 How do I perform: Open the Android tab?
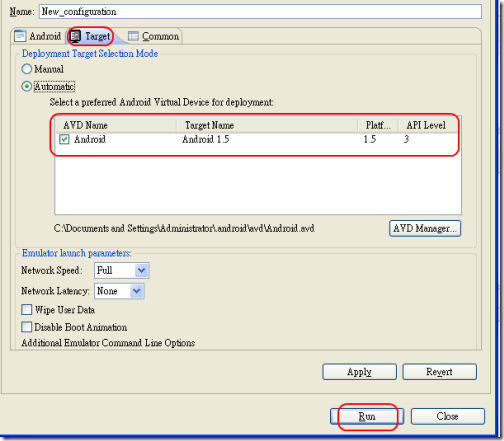[x=38, y=36]
